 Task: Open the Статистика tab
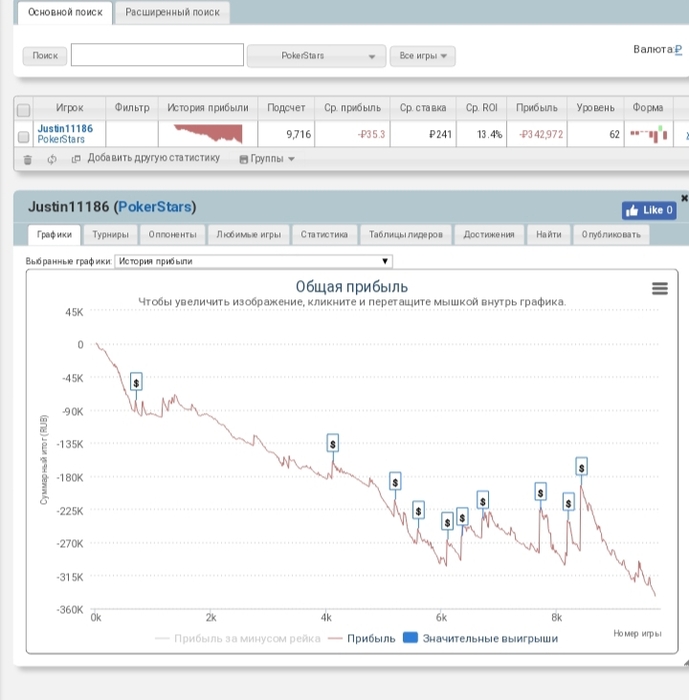pyautogui.click(x=324, y=235)
